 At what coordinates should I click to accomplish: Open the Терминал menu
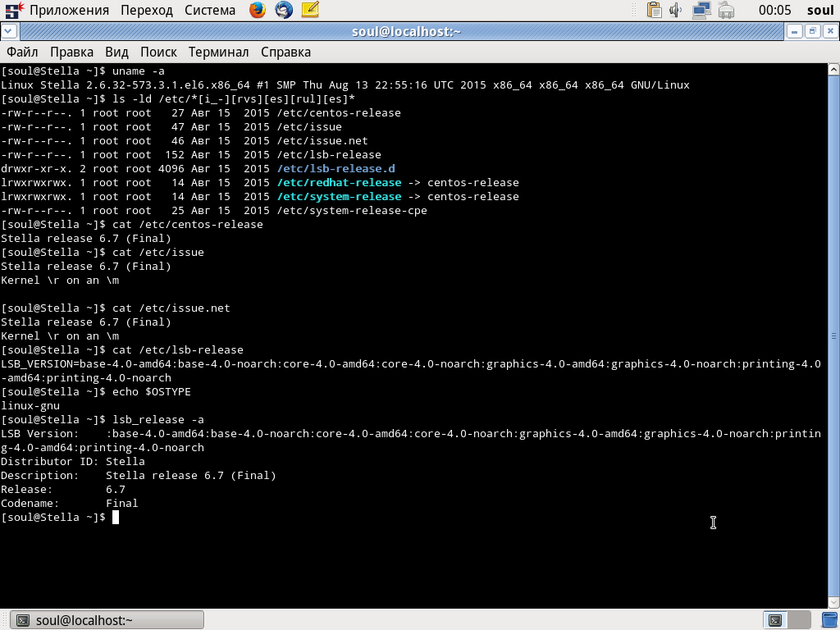218,52
